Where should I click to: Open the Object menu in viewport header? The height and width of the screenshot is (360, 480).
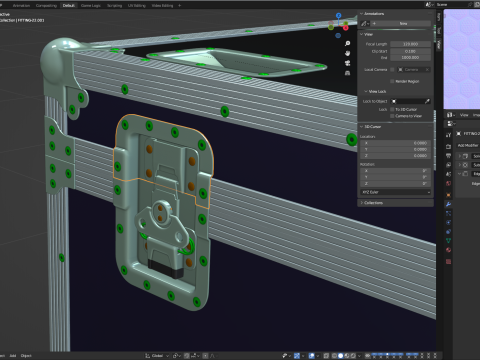coord(26,356)
